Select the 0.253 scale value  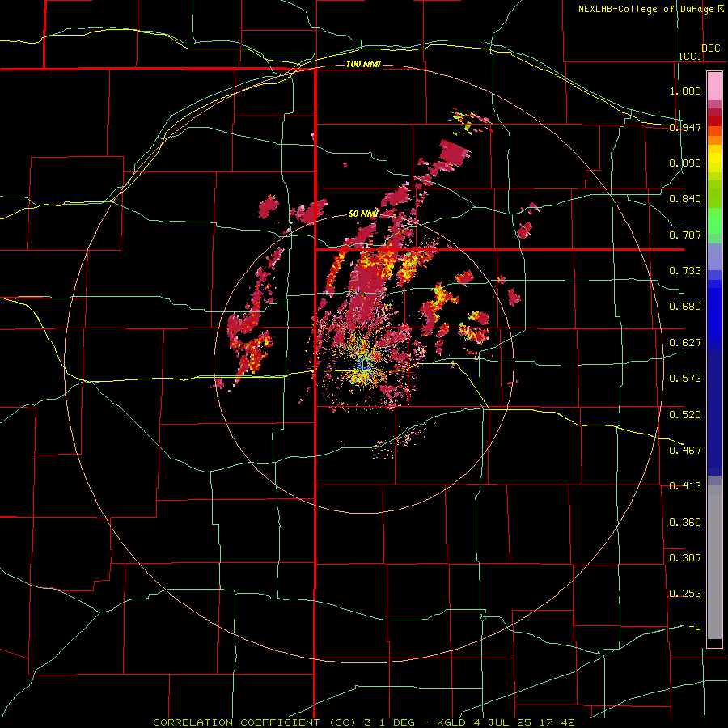(x=685, y=594)
